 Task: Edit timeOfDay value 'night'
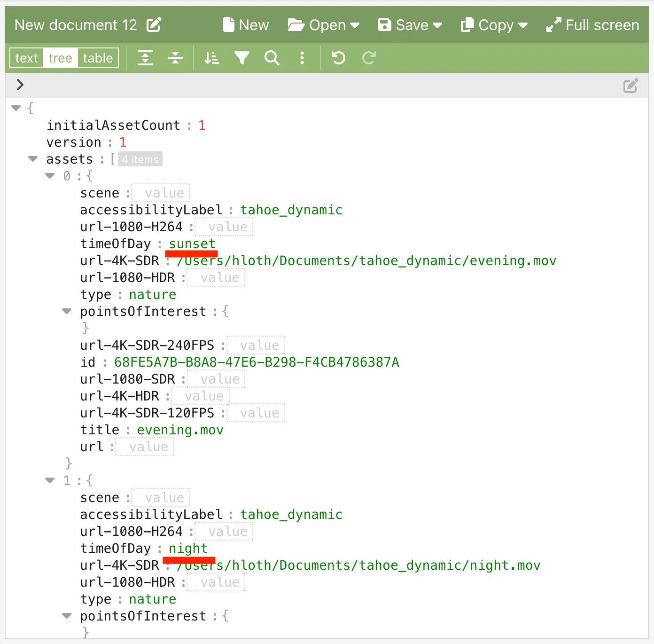tap(188, 548)
